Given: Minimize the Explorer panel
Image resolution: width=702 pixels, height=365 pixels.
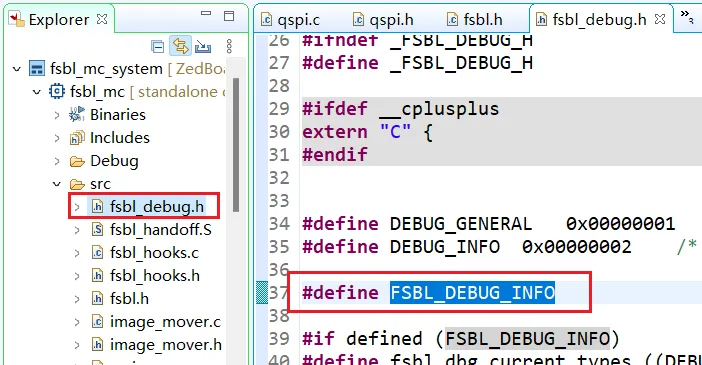Looking at the screenshot, I should tap(206, 13).
